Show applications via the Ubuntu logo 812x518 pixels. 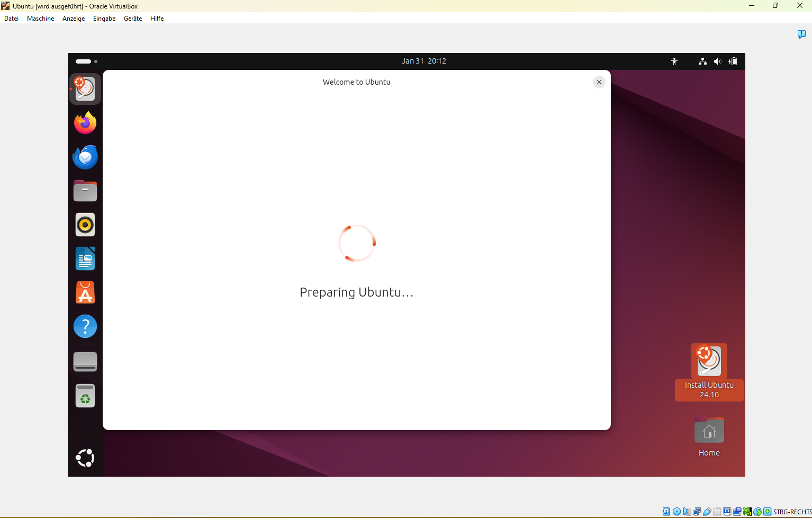[85, 458]
